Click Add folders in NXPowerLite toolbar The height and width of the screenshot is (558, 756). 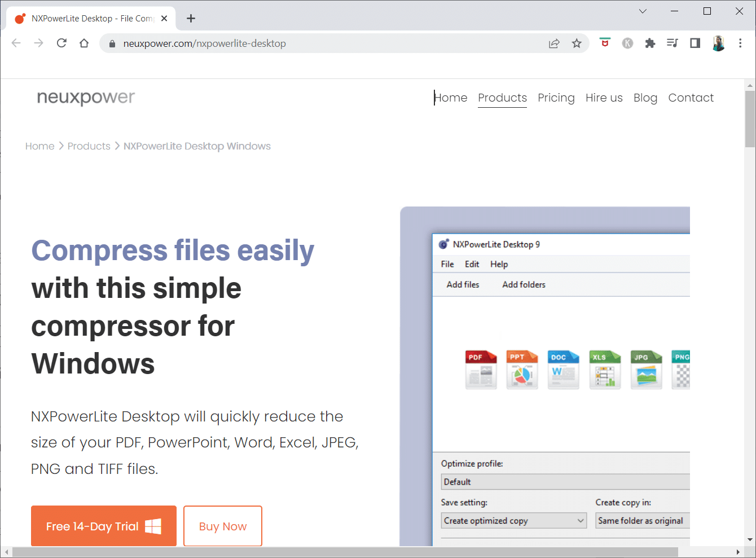(524, 284)
